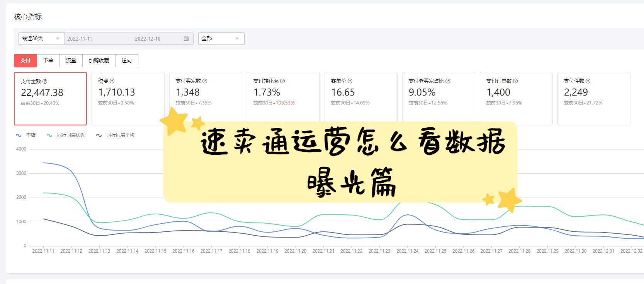Select the 税费 metric card
The width and height of the screenshot is (644, 284).
[128, 99]
